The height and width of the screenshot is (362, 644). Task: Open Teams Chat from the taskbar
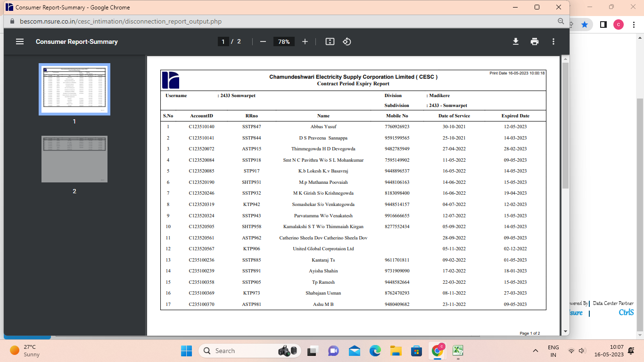333,351
